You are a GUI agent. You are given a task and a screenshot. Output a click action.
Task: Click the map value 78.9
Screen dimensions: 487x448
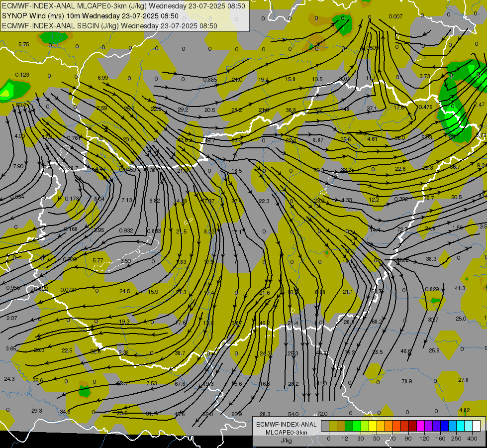pyautogui.click(x=407, y=381)
